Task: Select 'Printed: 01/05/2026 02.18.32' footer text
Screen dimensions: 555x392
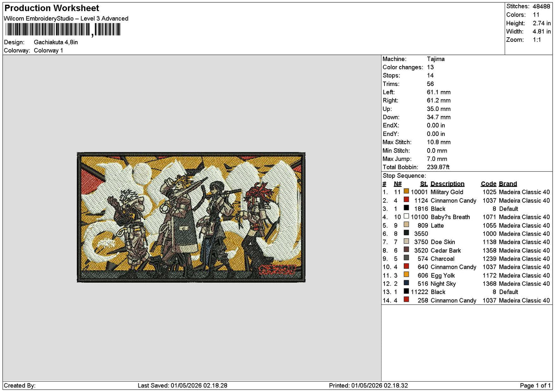Action: click(x=368, y=385)
